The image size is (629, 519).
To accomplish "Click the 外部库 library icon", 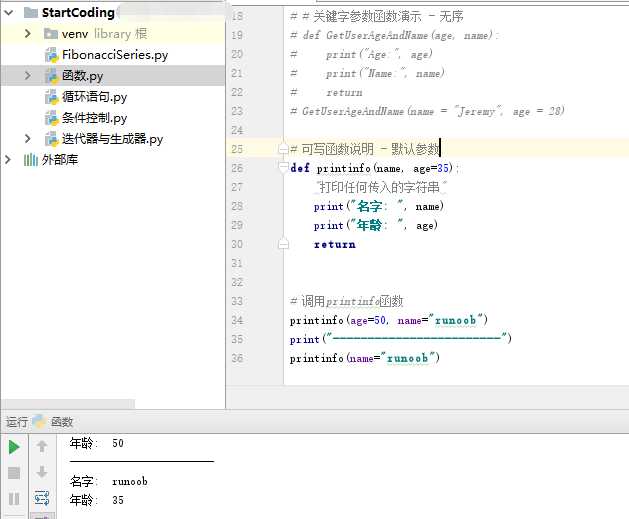I will point(31,160).
